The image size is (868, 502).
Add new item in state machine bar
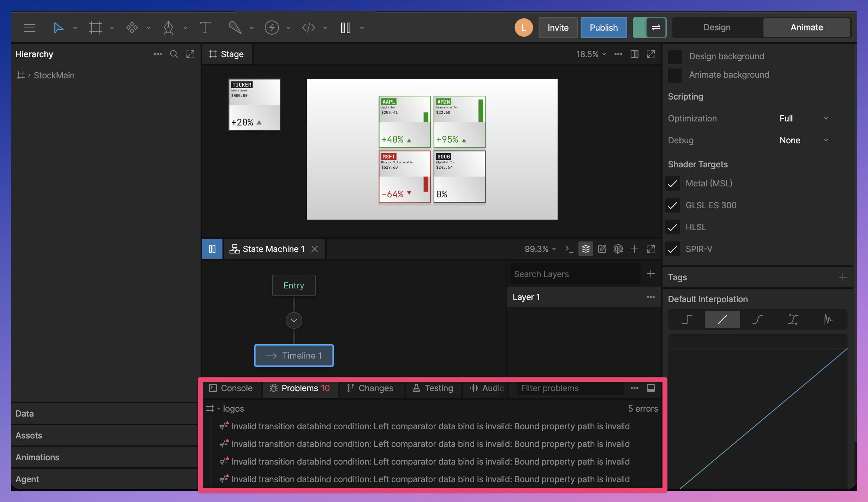(634, 249)
